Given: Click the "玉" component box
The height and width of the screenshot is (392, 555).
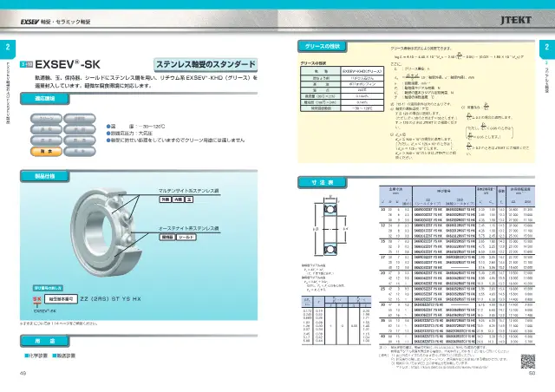Looking at the screenshot, I should pos(189,199).
